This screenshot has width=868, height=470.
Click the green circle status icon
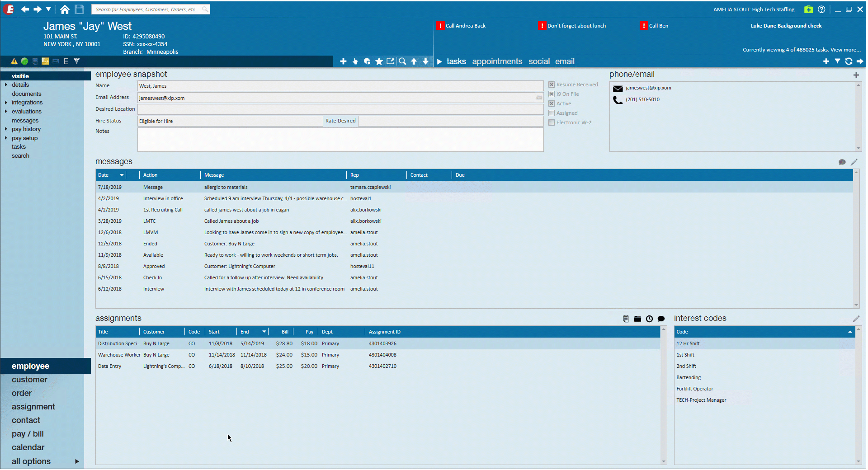24,61
